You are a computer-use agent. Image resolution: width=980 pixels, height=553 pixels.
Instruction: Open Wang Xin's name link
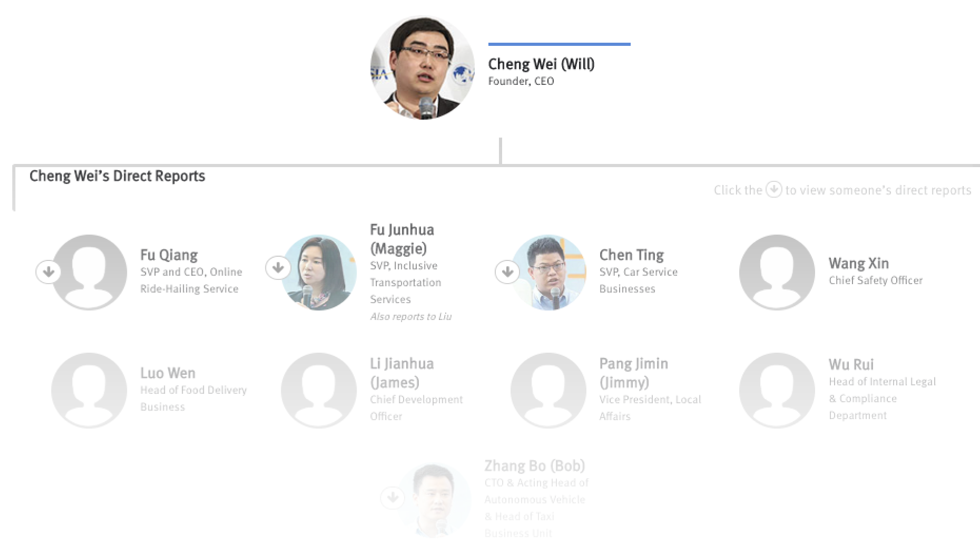pos(858,263)
